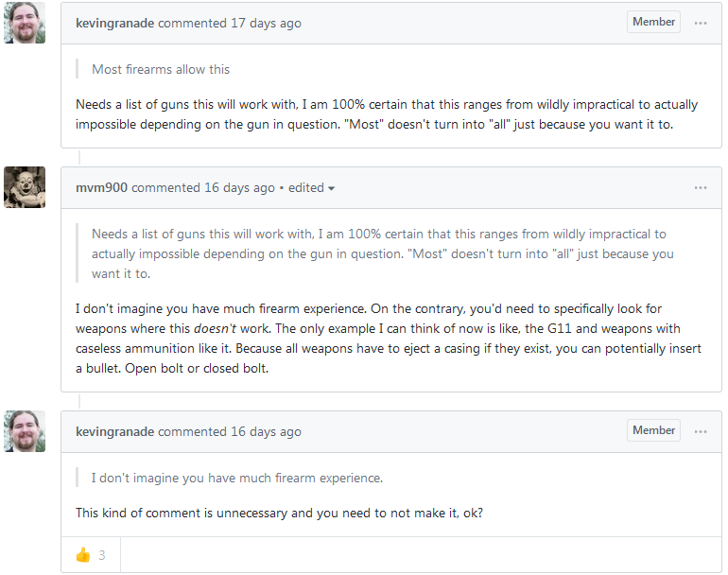Open kevingranade profile from last comment

pos(114,432)
